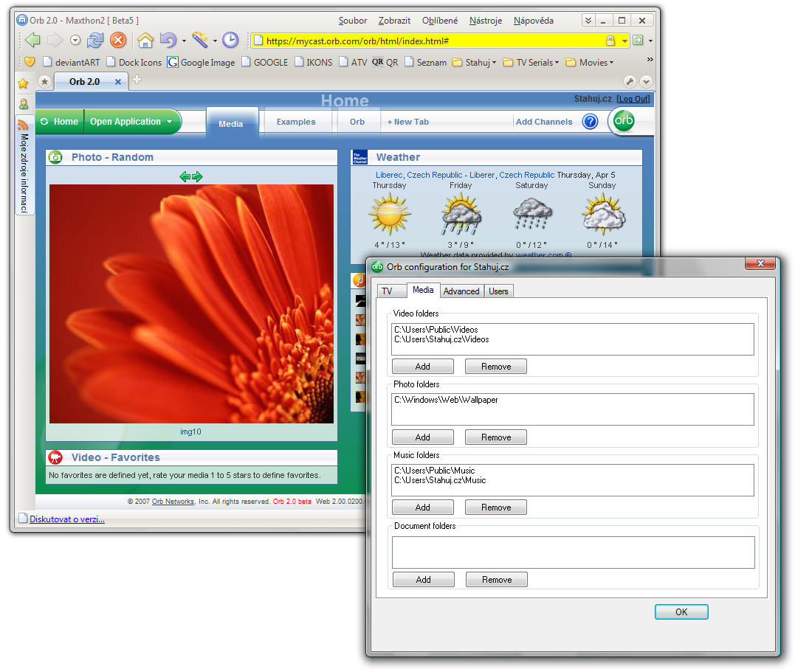Viewport: 795px width, 672px height.
Task: Expand the Open Application dropdown
Action: coord(169,122)
